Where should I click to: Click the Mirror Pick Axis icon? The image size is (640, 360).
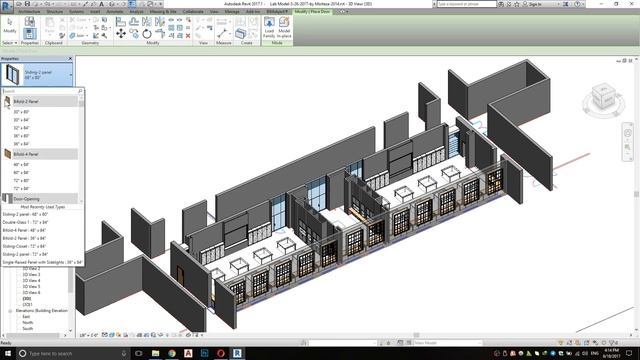[147, 21]
